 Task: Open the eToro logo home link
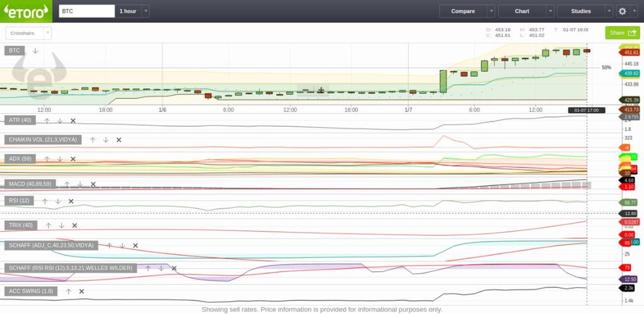coord(26,11)
